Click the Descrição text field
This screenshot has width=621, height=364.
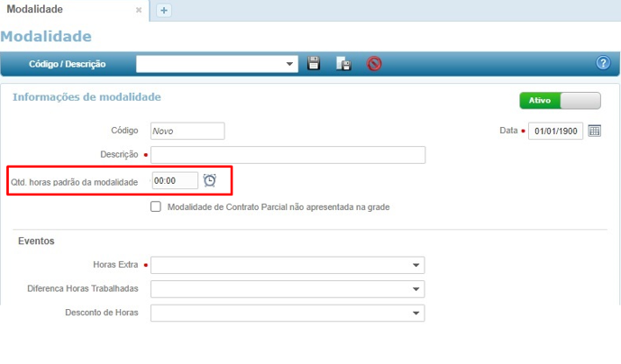point(288,155)
